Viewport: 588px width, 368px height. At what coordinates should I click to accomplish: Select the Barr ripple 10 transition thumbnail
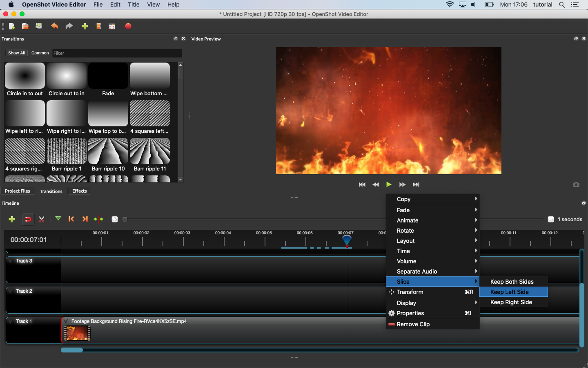point(108,151)
